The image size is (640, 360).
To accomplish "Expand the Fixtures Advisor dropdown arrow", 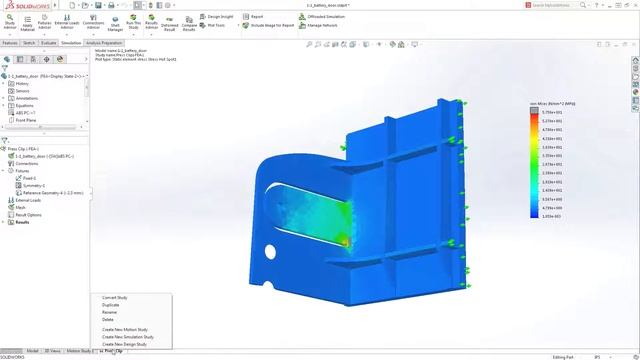I will tap(44, 34).
